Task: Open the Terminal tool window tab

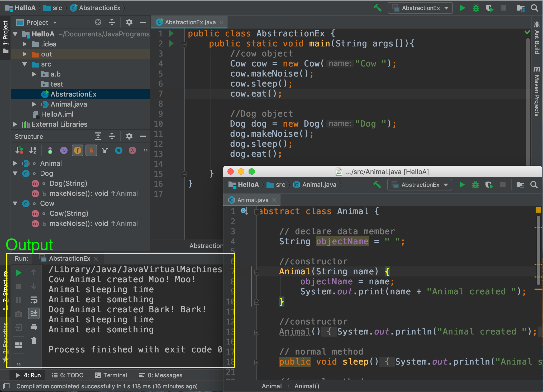Action: [111, 375]
